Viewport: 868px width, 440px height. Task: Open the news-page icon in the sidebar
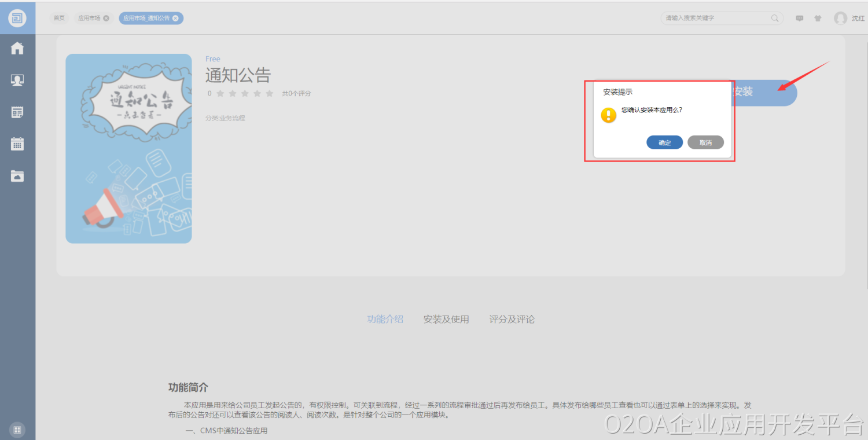tap(17, 112)
